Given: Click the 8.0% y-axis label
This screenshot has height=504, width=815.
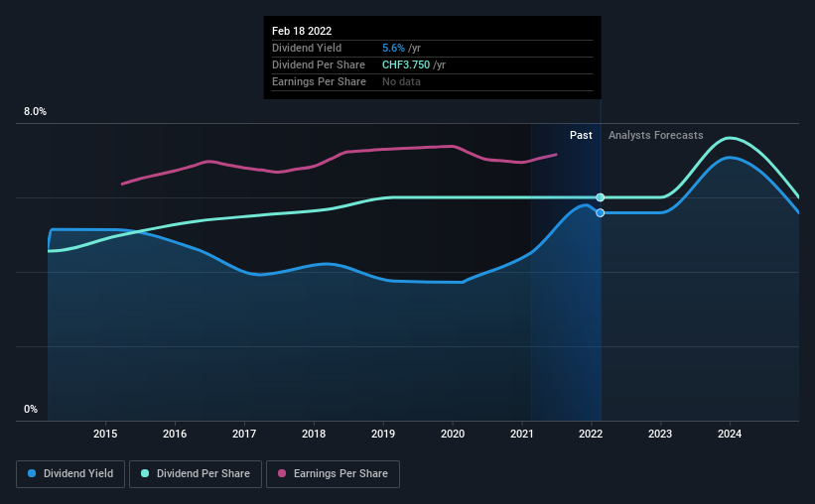Looking at the screenshot, I should point(35,112).
